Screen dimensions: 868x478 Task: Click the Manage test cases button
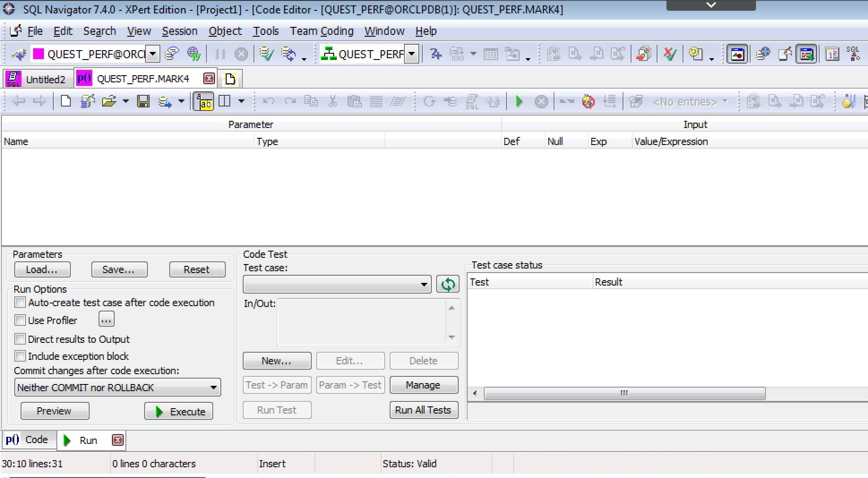pyautogui.click(x=424, y=385)
